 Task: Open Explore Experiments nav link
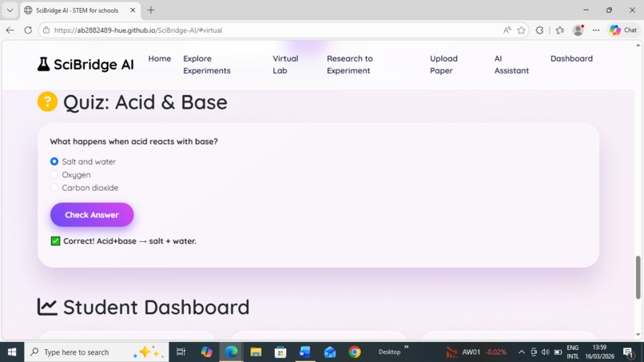207,65
